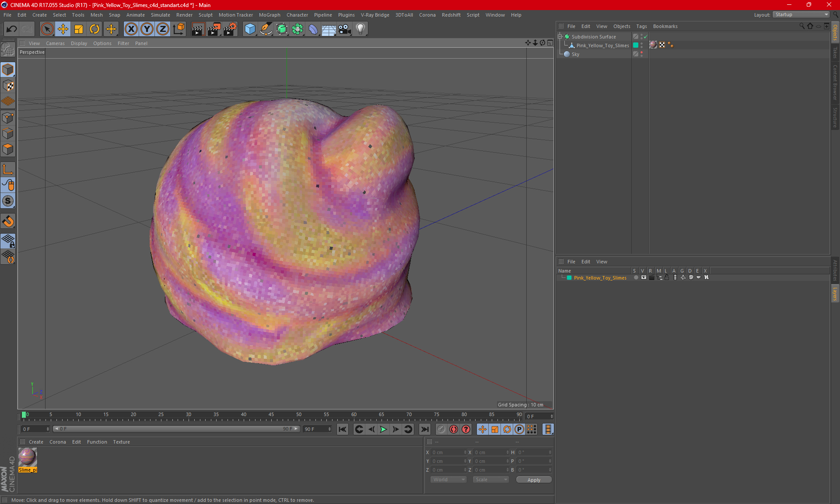The height and width of the screenshot is (504, 840).
Task: Open viewport Cameras menu
Action: [55, 43]
